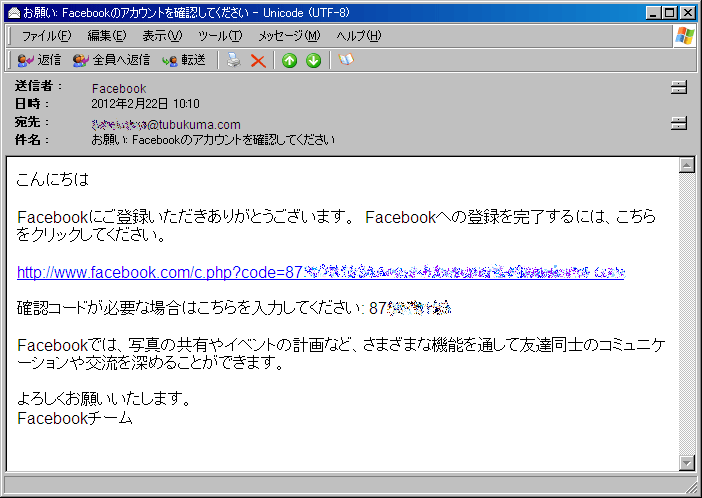Delete the message with red X icon

258,60
